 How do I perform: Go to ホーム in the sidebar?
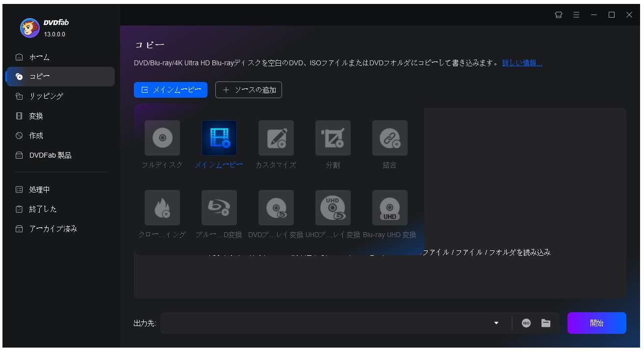pyautogui.click(x=60, y=57)
